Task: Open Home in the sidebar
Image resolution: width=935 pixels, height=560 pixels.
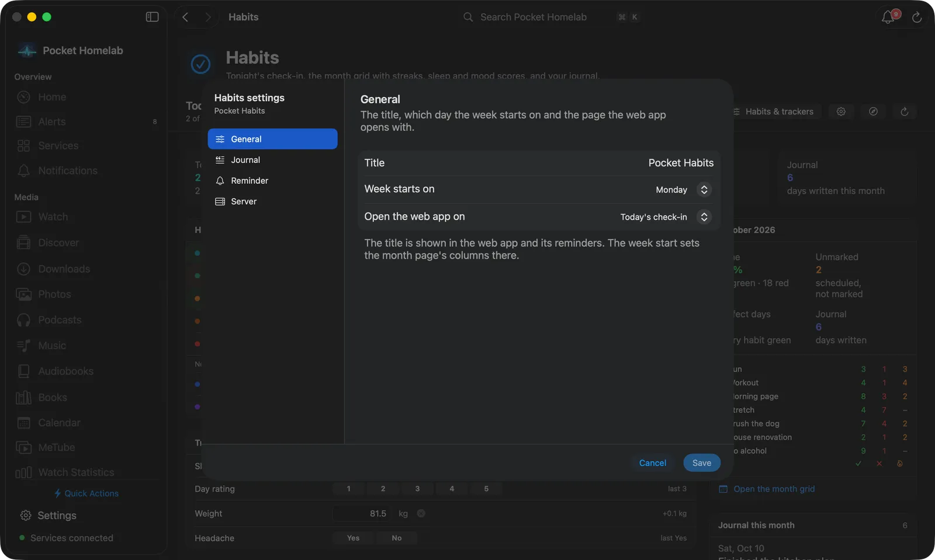Action: pyautogui.click(x=86, y=97)
